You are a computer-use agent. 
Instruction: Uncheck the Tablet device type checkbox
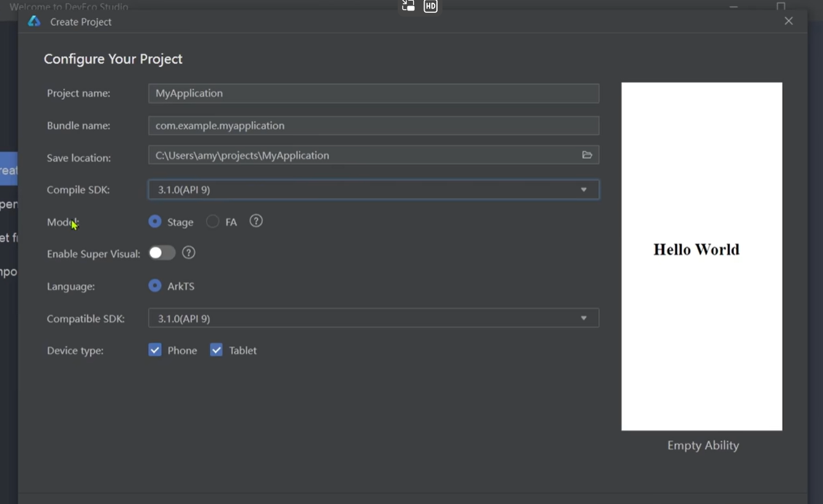click(216, 350)
